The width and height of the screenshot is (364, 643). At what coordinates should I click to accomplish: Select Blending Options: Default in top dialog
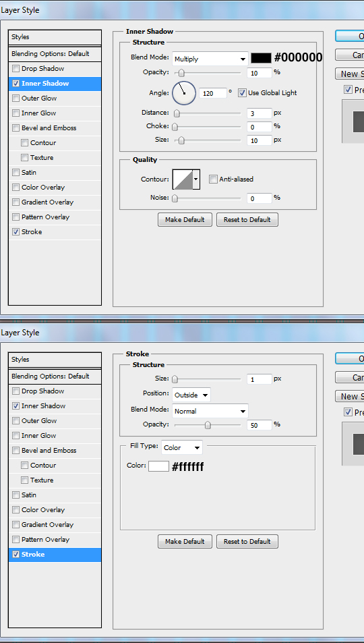[55, 54]
